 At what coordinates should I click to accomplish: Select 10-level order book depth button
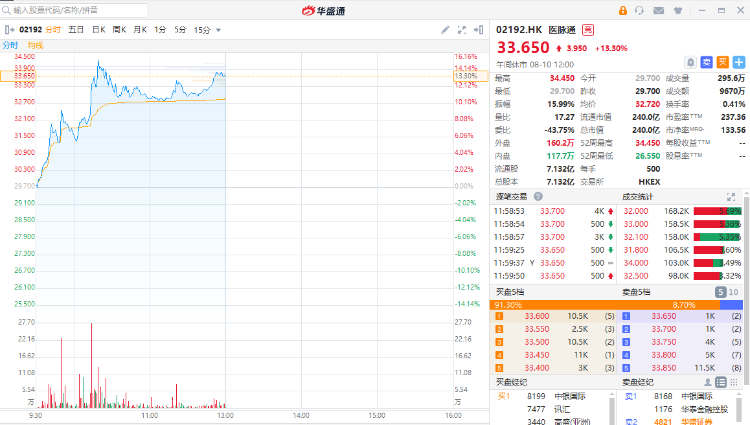coord(733,292)
